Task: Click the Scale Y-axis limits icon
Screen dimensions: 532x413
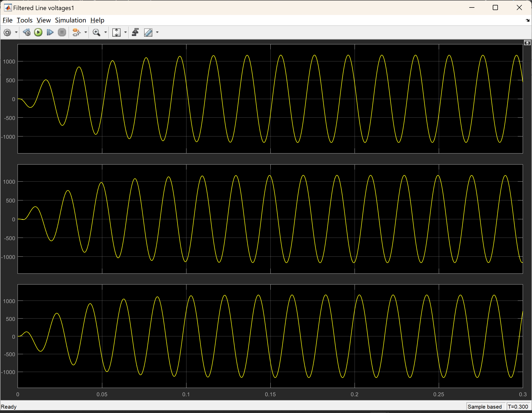Action: [x=116, y=33]
